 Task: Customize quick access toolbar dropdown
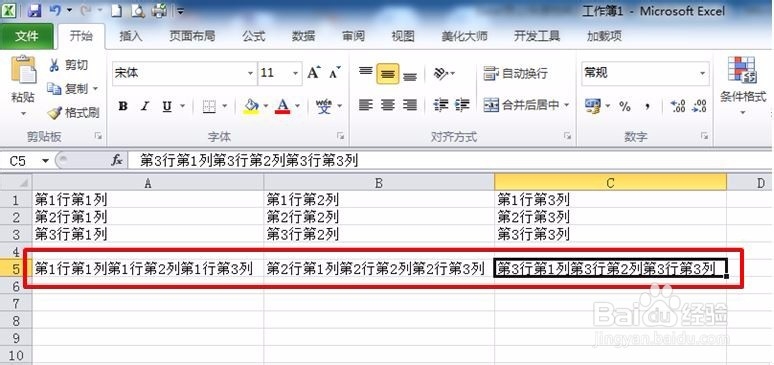[x=180, y=10]
